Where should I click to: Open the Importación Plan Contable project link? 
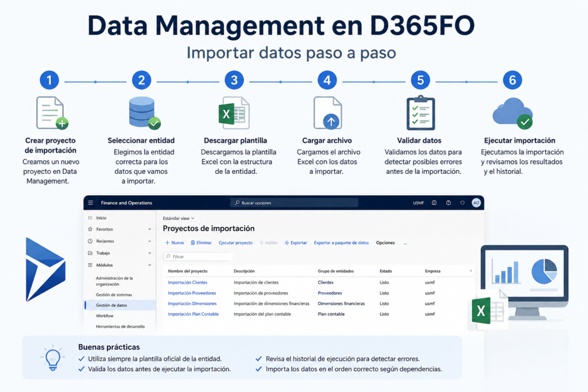193,314
